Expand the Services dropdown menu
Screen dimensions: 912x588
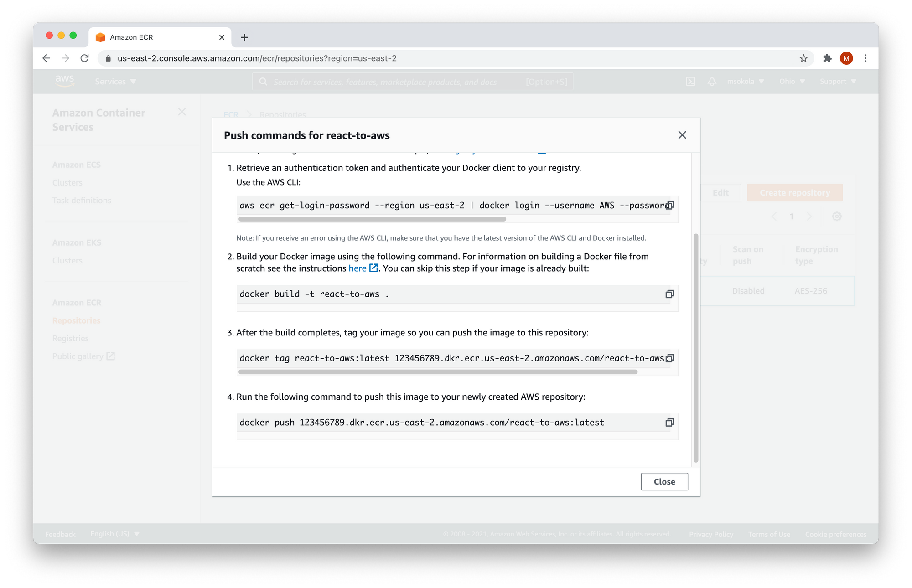(x=115, y=82)
